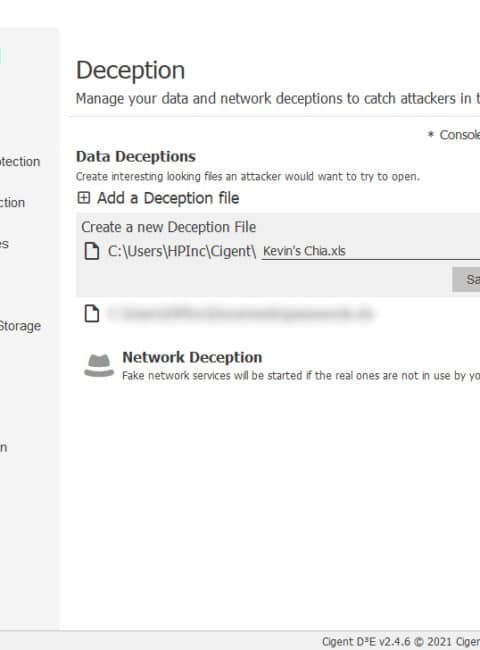The width and height of the screenshot is (480, 650).
Task: Click the gray hat Network Deception icon
Action: click(x=99, y=366)
